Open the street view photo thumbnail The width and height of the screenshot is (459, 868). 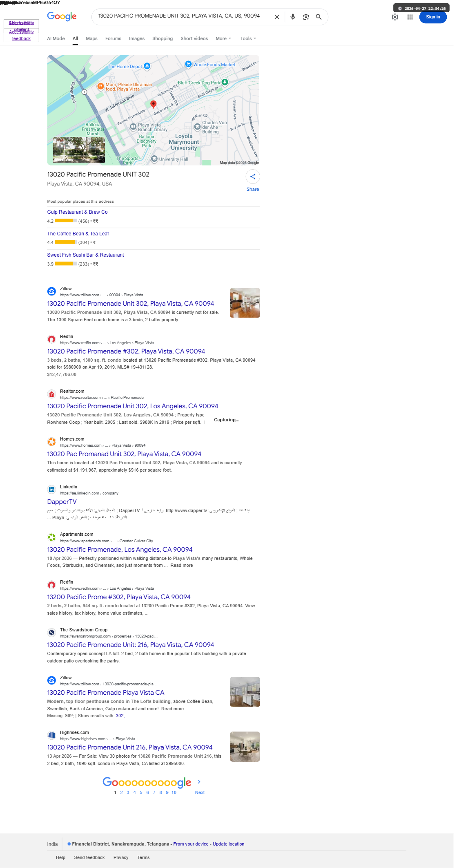click(79, 150)
